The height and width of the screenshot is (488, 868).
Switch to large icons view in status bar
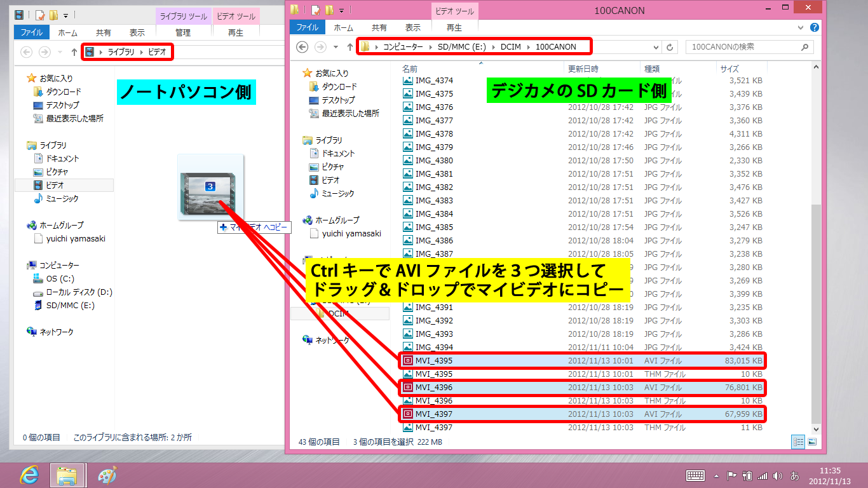811,442
